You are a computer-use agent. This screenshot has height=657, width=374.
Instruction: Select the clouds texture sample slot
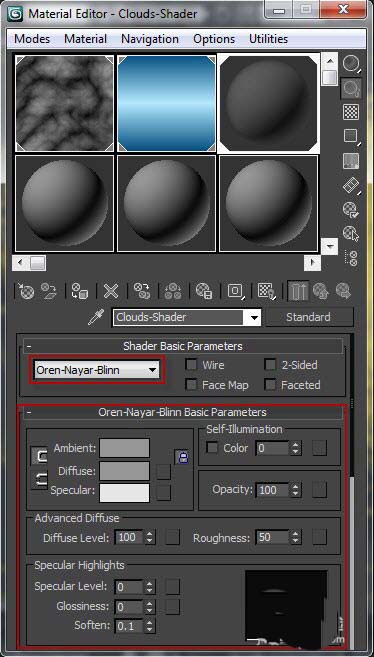click(64, 103)
